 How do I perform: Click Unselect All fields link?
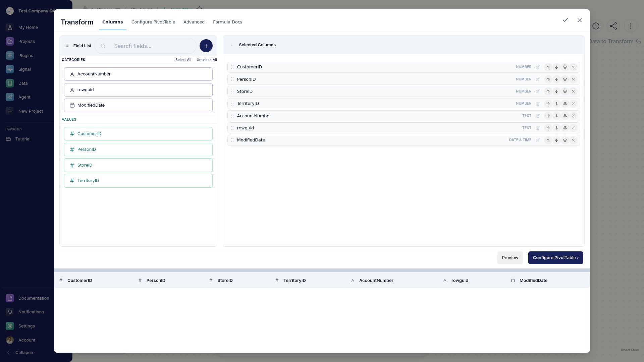(x=207, y=60)
